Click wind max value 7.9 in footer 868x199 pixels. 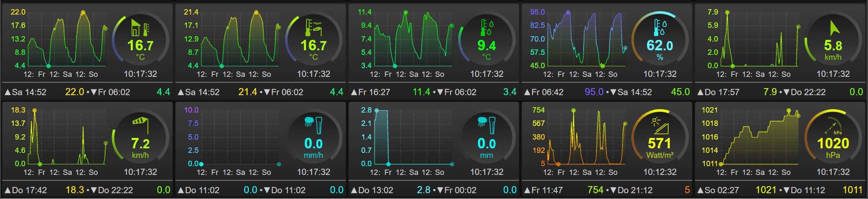[770, 92]
